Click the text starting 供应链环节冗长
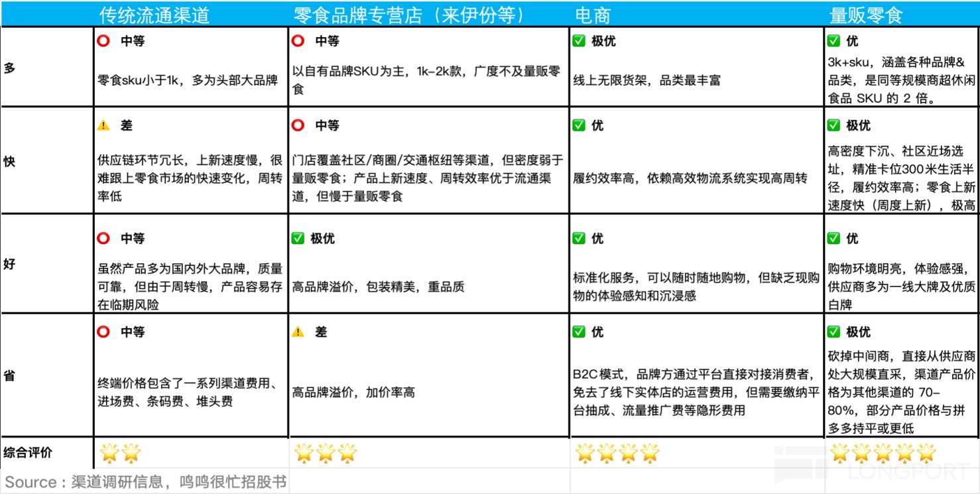The height and width of the screenshot is (494, 980). [190, 178]
